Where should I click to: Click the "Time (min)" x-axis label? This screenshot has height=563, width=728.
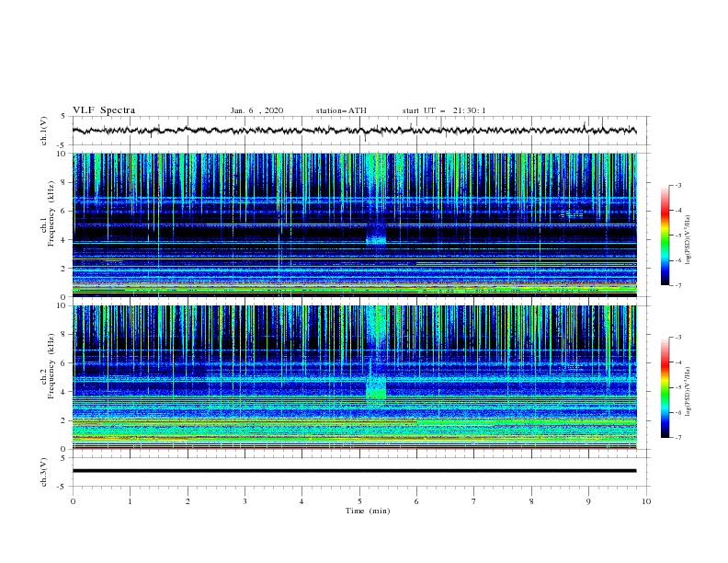(368, 511)
